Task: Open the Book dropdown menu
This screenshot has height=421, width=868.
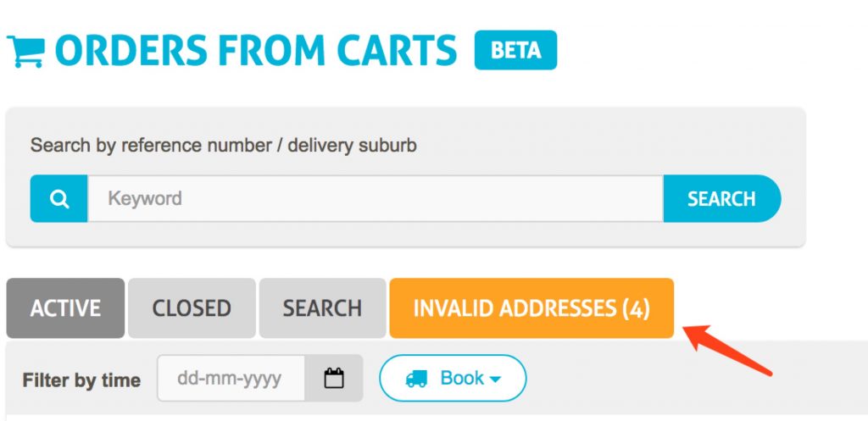Action: coord(453,379)
